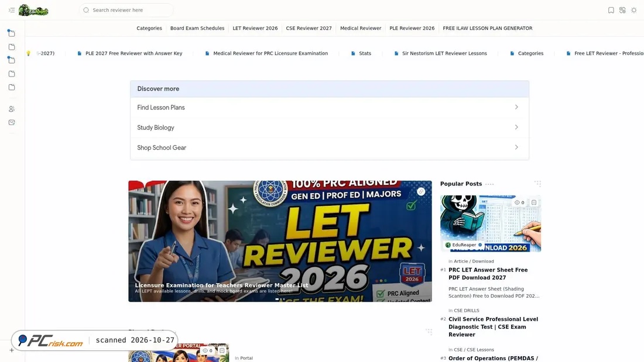The image size is (644, 362).
Task: Open the fourth sidebar folder icon
Action: (12, 74)
